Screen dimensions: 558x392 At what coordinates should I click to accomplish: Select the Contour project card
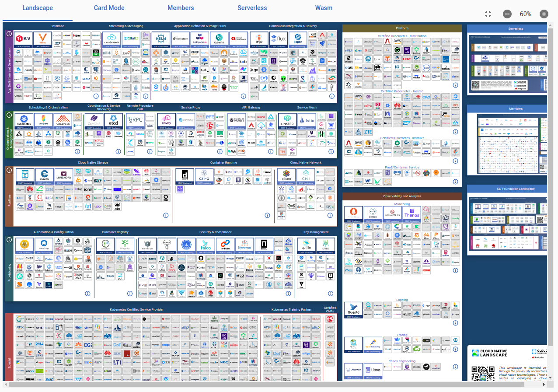[185, 121]
